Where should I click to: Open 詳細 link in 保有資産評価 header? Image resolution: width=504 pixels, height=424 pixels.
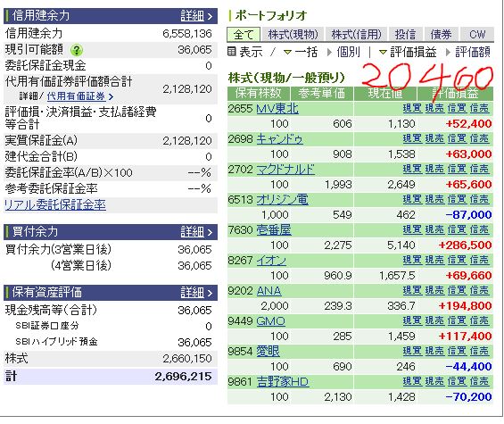[196, 293]
